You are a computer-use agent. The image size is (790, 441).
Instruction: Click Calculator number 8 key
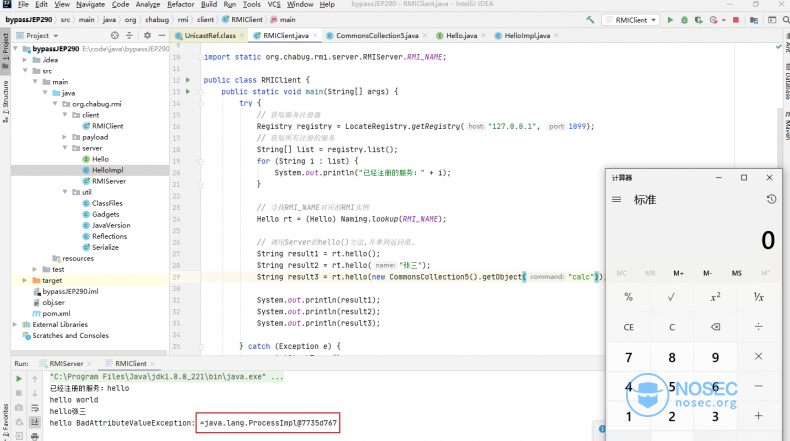point(672,357)
